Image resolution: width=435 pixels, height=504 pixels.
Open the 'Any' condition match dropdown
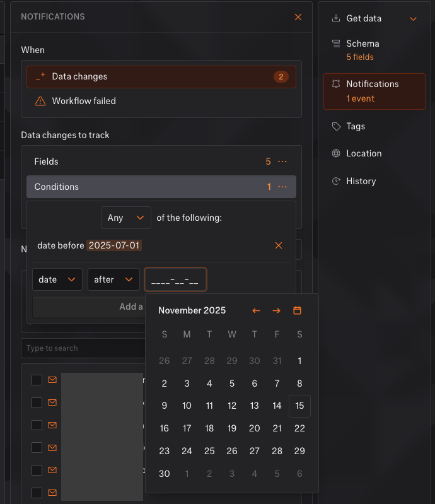(x=126, y=218)
